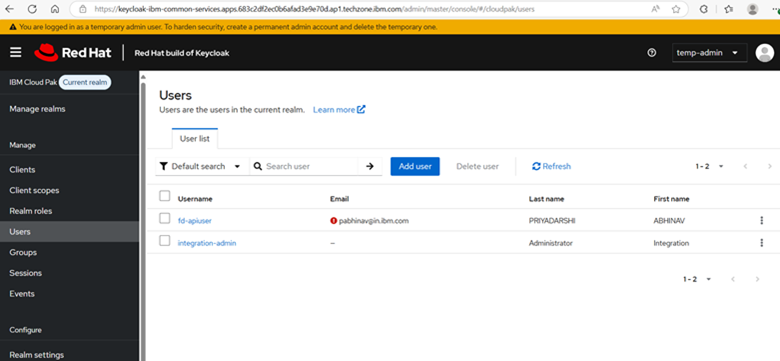The height and width of the screenshot is (361, 780).
Task: Open Events in sidebar
Action: [x=22, y=293]
